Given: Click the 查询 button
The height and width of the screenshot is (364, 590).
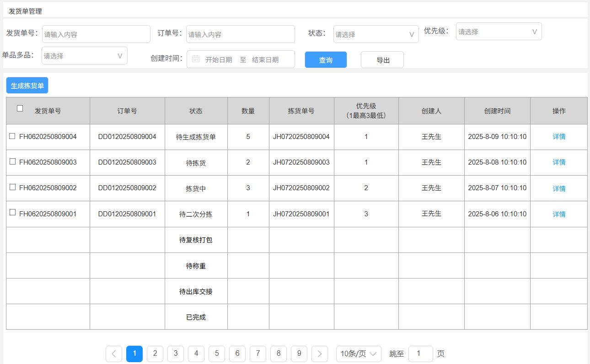Looking at the screenshot, I should [326, 60].
